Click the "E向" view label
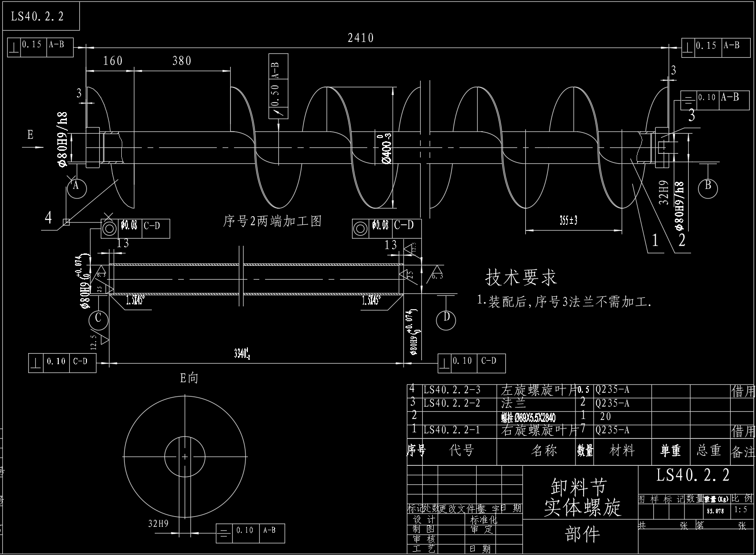Image resolution: width=756 pixels, height=555 pixels. tap(189, 378)
